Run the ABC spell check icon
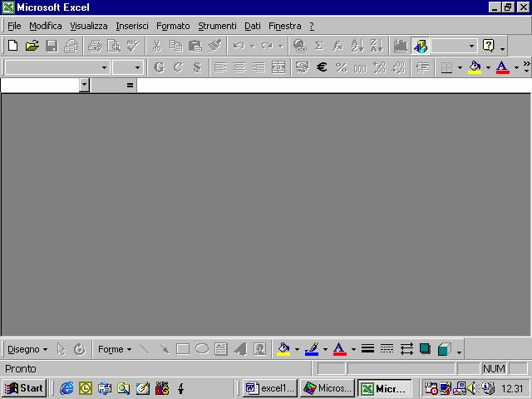Screen dimensions: 532x399 click(x=133, y=46)
